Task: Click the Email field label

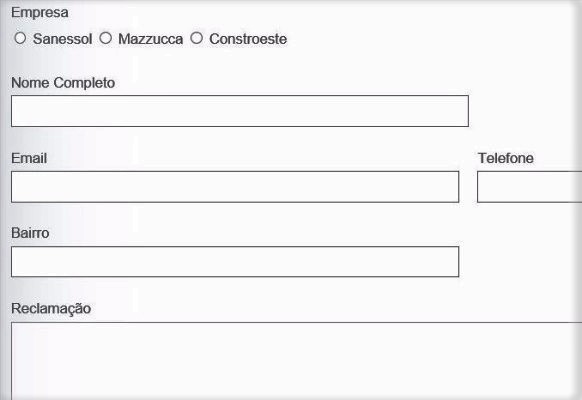Action: point(29,158)
